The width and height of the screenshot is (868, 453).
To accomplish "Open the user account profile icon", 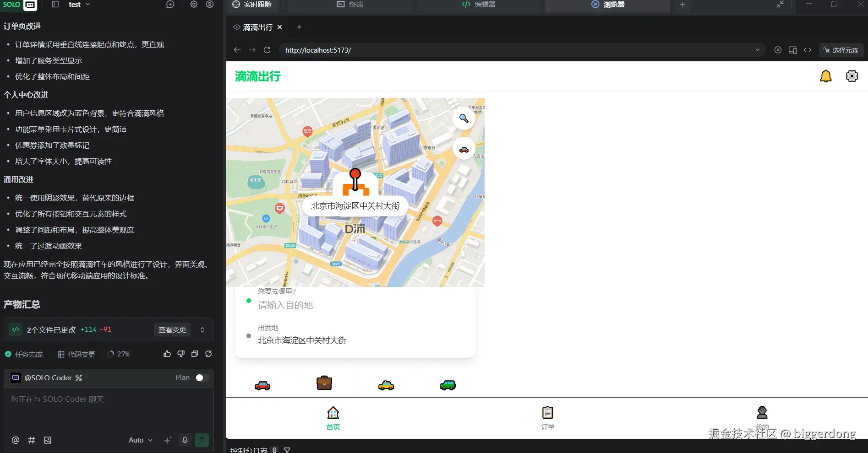I will 210,5.
